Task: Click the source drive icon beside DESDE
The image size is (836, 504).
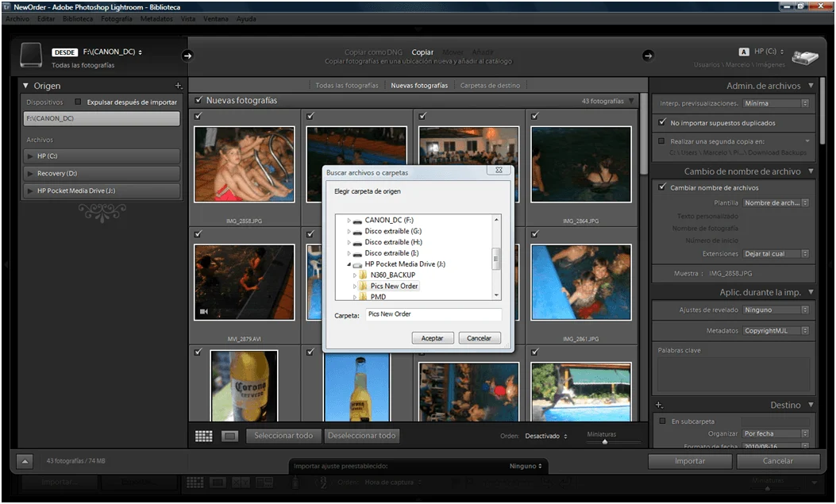Action: tap(31, 55)
